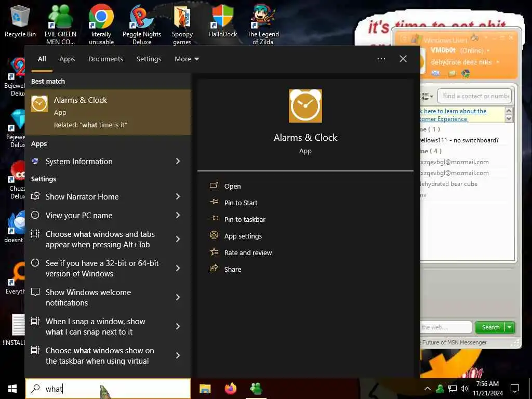Click App settings action
Image resolution: width=532 pixels, height=399 pixels.
click(x=243, y=236)
